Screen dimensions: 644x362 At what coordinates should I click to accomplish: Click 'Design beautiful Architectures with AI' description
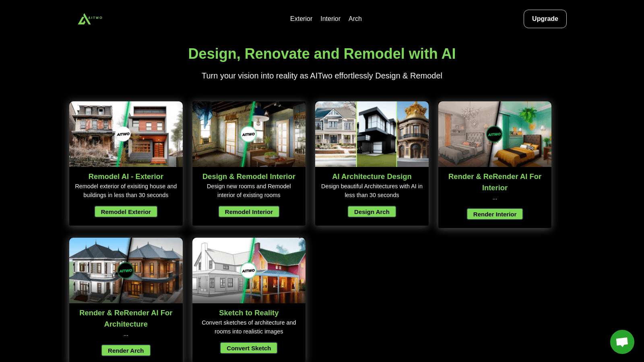(x=372, y=191)
